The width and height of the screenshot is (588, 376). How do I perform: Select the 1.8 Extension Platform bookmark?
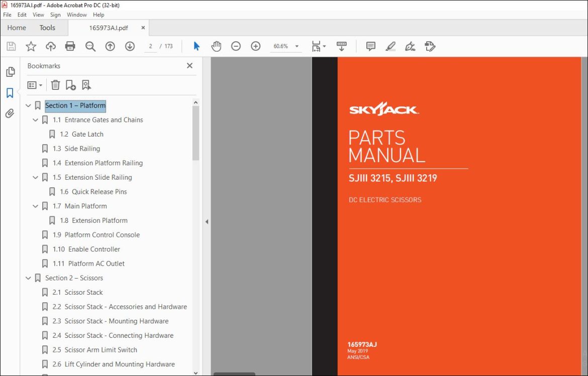click(x=93, y=220)
